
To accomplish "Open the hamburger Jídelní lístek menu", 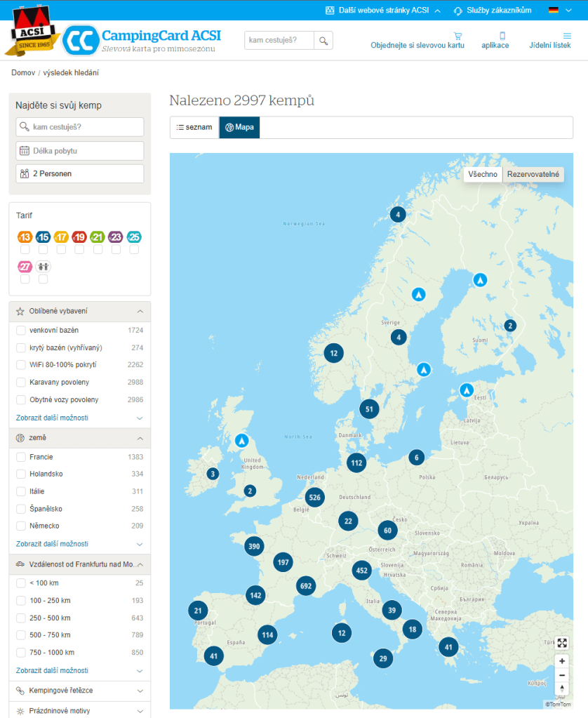I will [567, 36].
